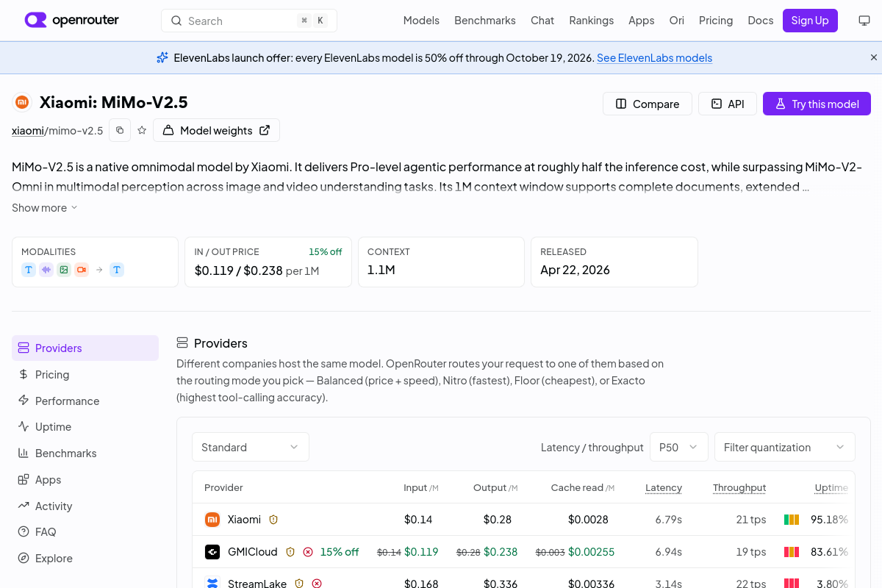This screenshot has width=882, height=588.
Task: Open Models in the top navigation
Action: 421,21
